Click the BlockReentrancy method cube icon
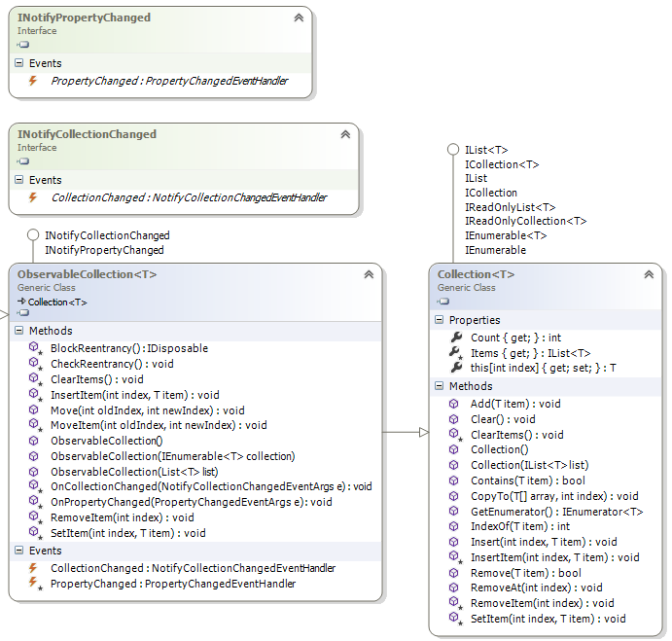Viewport: 672px width, 641px height. pos(33,347)
